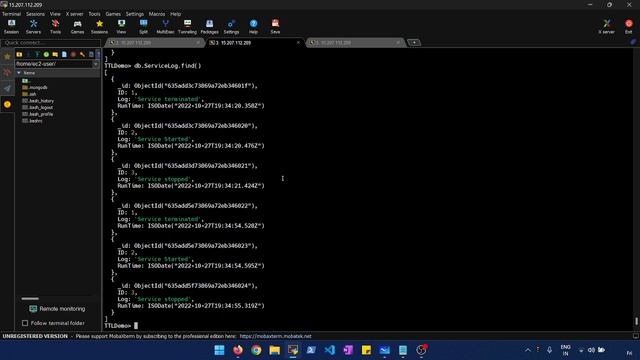Create new folder in SFTP toolbar

point(55,54)
